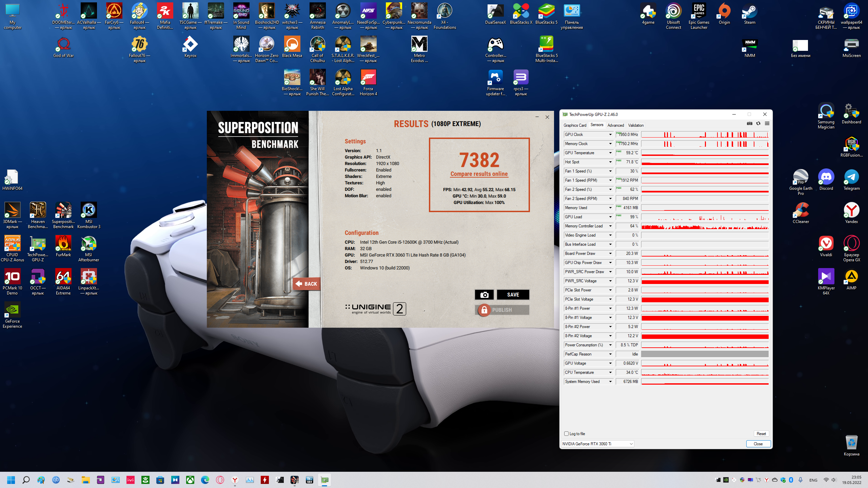Open the GPU-Z hamburger menu icon
The height and width of the screenshot is (488, 868).
point(767,123)
